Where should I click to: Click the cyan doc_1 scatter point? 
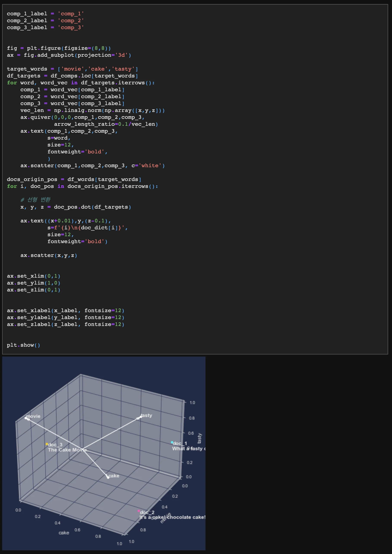pos(172,442)
